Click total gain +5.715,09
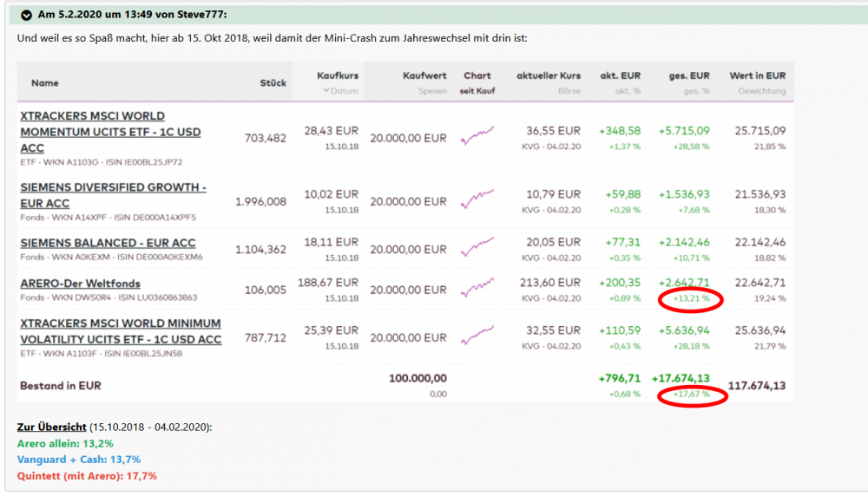The image size is (868, 496). (684, 131)
